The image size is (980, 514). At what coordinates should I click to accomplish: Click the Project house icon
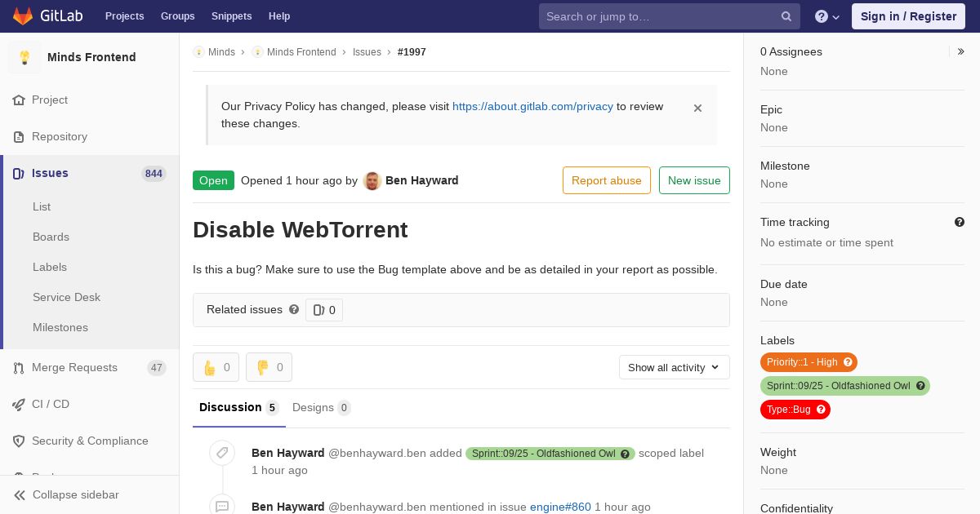pyautogui.click(x=19, y=100)
